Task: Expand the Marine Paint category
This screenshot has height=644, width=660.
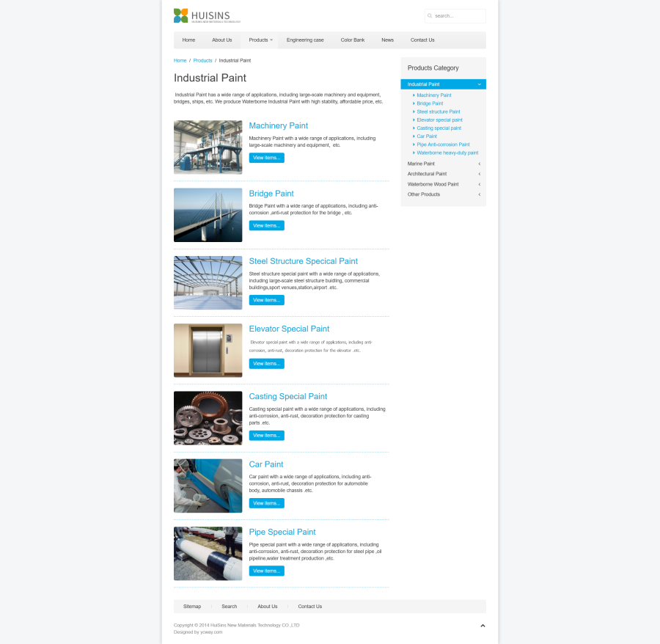Action: point(480,164)
